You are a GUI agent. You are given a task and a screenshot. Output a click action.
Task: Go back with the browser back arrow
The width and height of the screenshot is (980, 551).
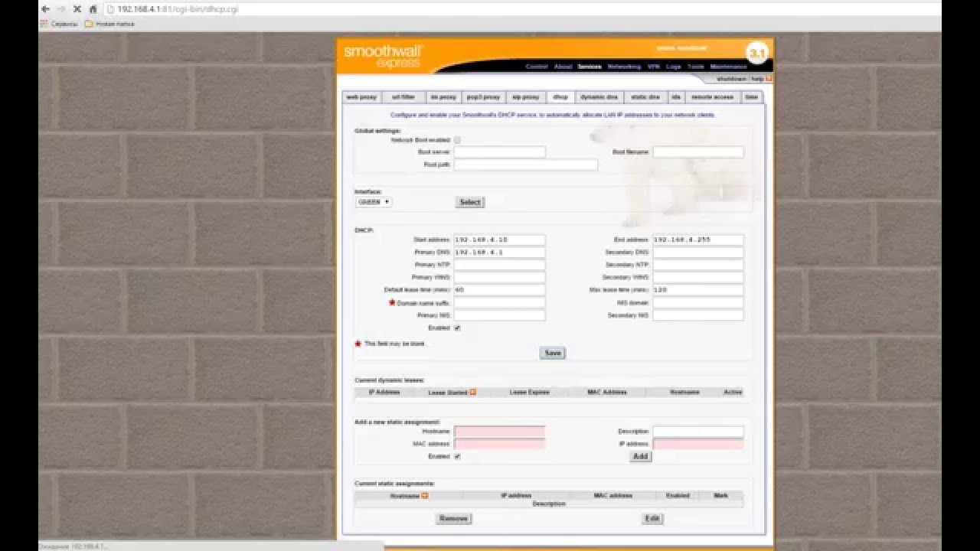pos(46,9)
